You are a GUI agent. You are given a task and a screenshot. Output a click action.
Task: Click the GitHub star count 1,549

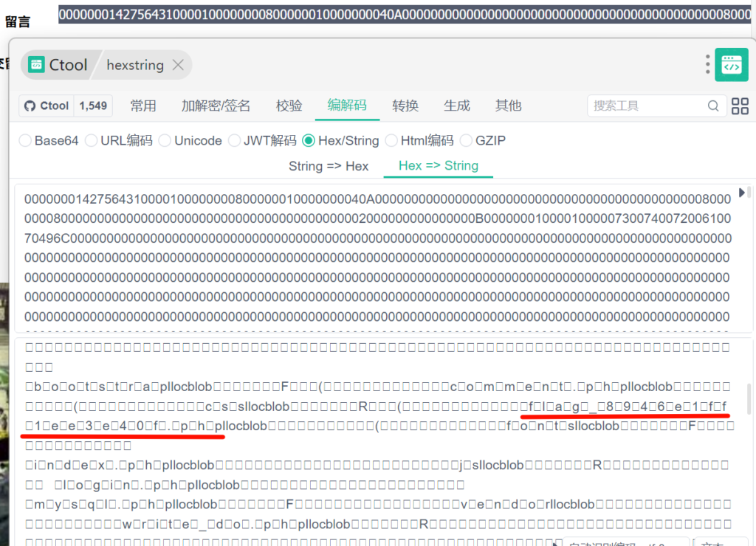coord(94,106)
